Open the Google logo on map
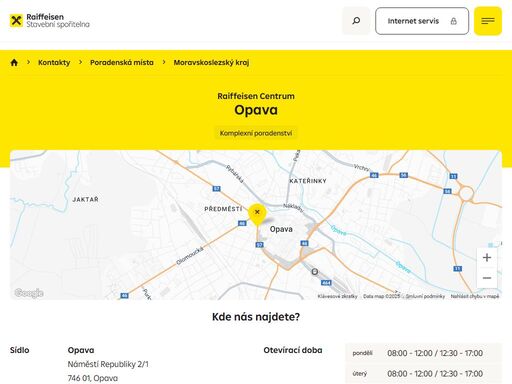The height and width of the screenshot is (384, 512). click(29, 293)
